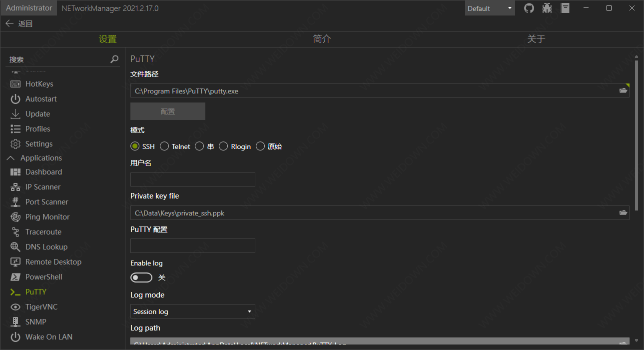Click the Update download icon
The height and width of the screenshot is (350, 644).
click(x=15, y=114)
